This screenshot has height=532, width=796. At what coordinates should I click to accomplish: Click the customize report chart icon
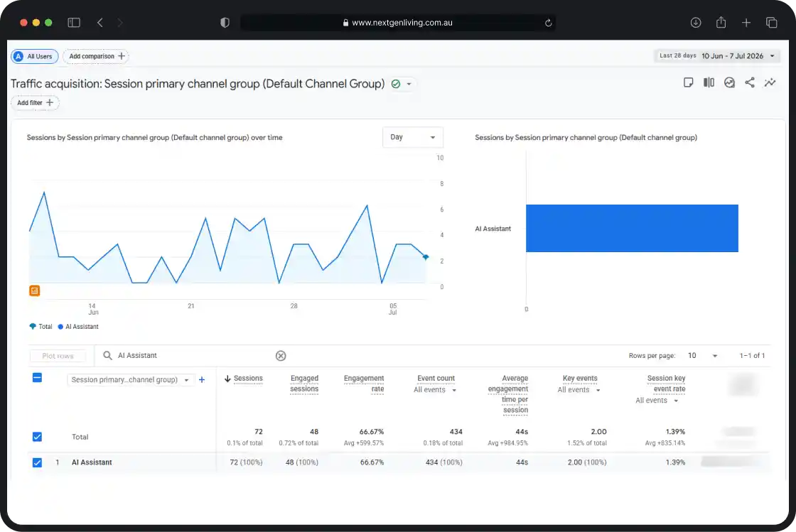tap(729, 82)
